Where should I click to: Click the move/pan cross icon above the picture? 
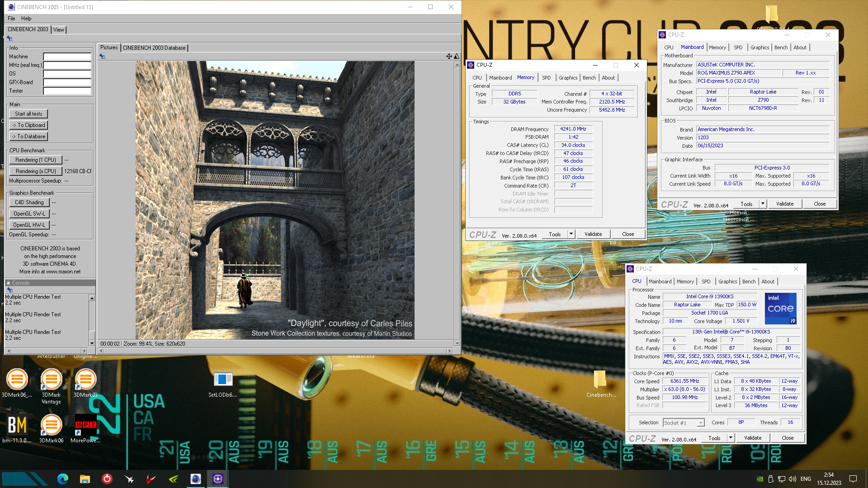[449, 56]
